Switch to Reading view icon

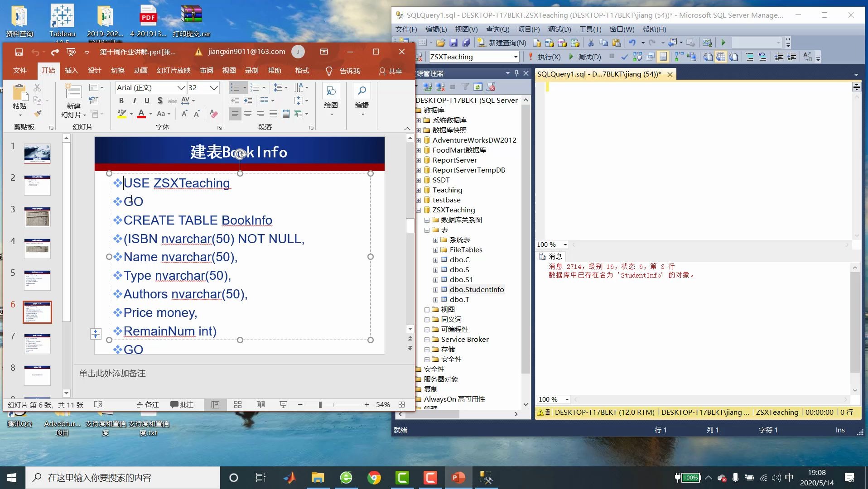pos(260,405)
